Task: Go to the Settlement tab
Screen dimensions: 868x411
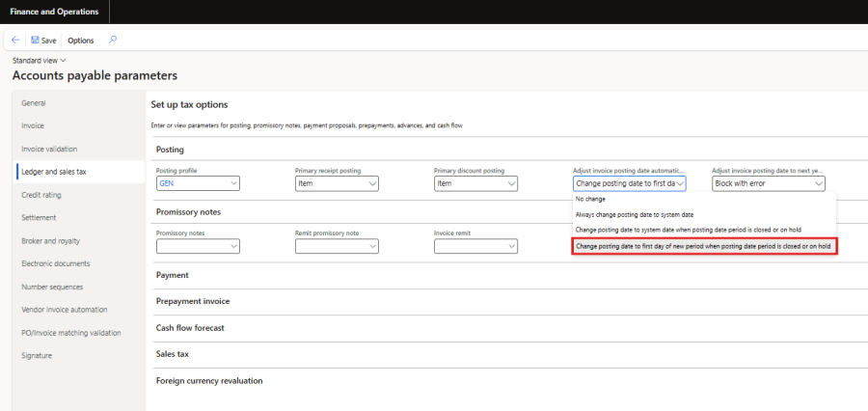Action: (39, 218)
